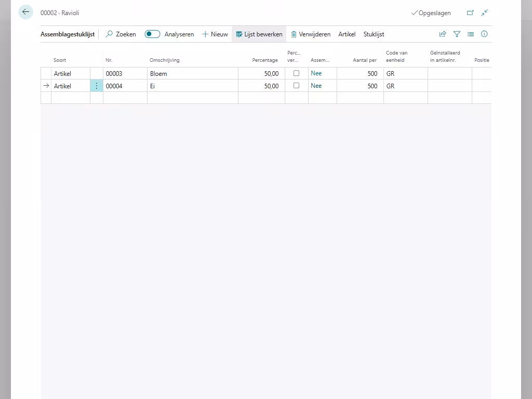Click the share icon in toolbar

pos(443,34)
